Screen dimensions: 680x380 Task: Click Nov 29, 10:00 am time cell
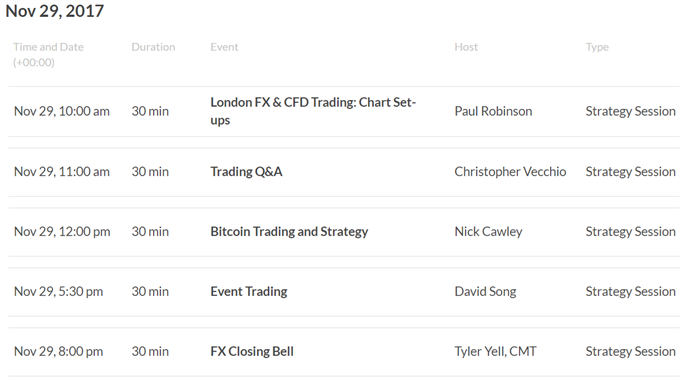pos(62,111)
